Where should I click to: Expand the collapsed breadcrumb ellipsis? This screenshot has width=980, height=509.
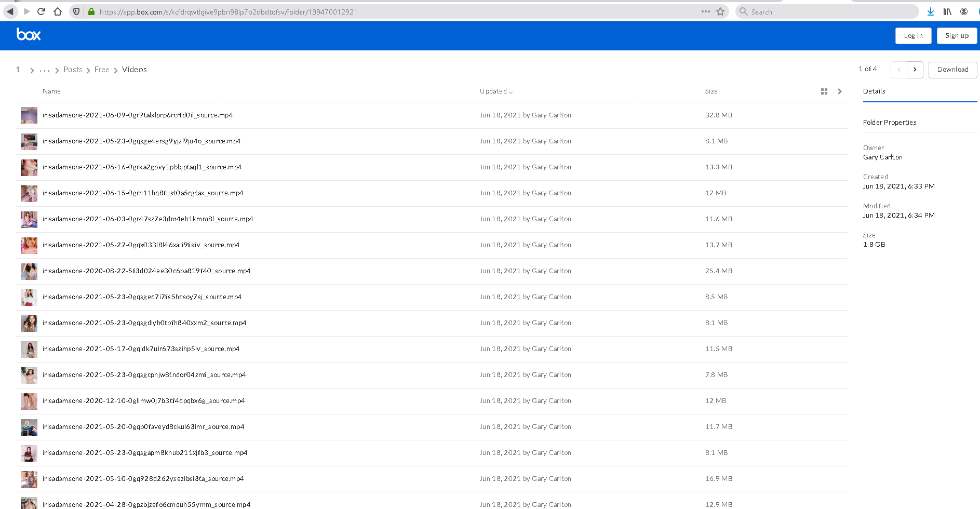point(45,70)
